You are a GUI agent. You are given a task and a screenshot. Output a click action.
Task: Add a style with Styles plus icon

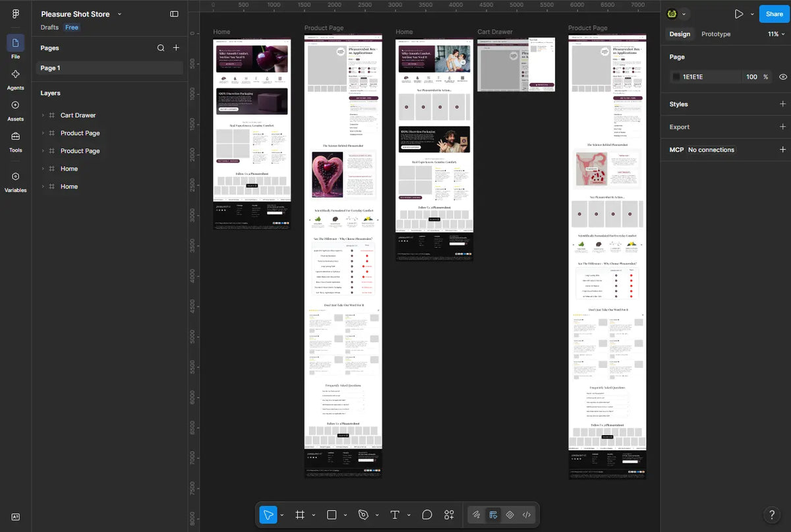[x=782, y=104]
